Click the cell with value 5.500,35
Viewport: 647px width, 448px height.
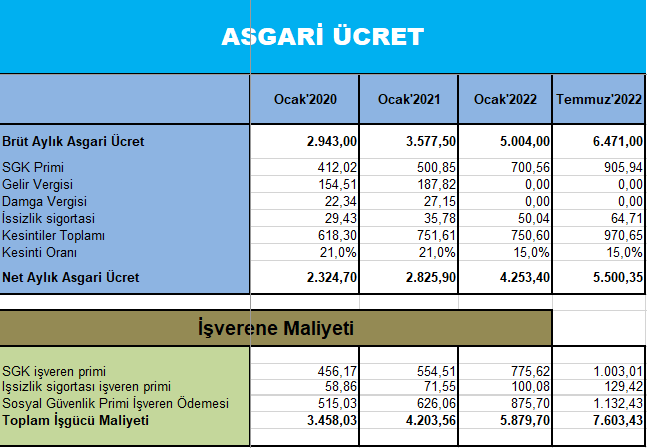tap(599, 277)
